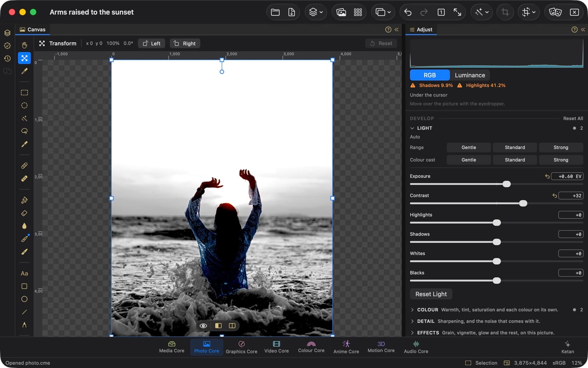Screen dimensions: 588x368
Task: Click the undo arrow in the title bar
Action: 408,12
